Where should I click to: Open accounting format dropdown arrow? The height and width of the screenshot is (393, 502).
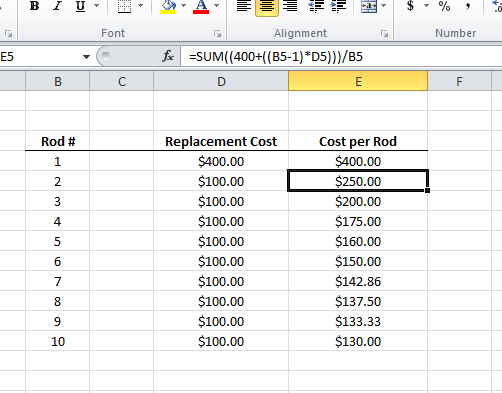pyautogui.click(x=426, y=6)
